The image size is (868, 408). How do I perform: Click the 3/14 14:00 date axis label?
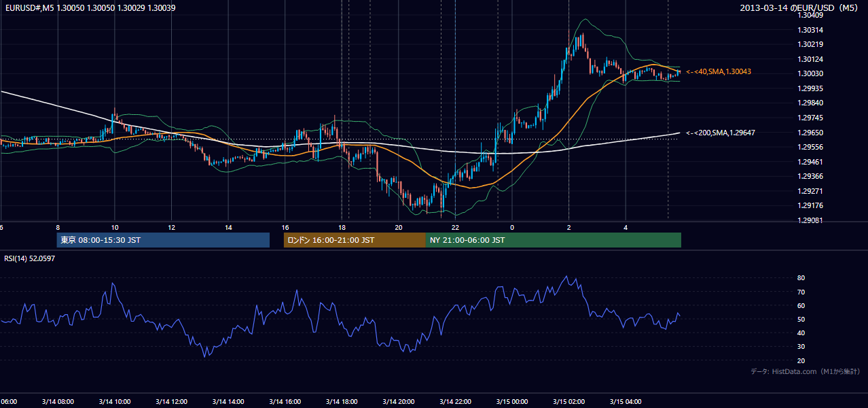click(228, 401)
